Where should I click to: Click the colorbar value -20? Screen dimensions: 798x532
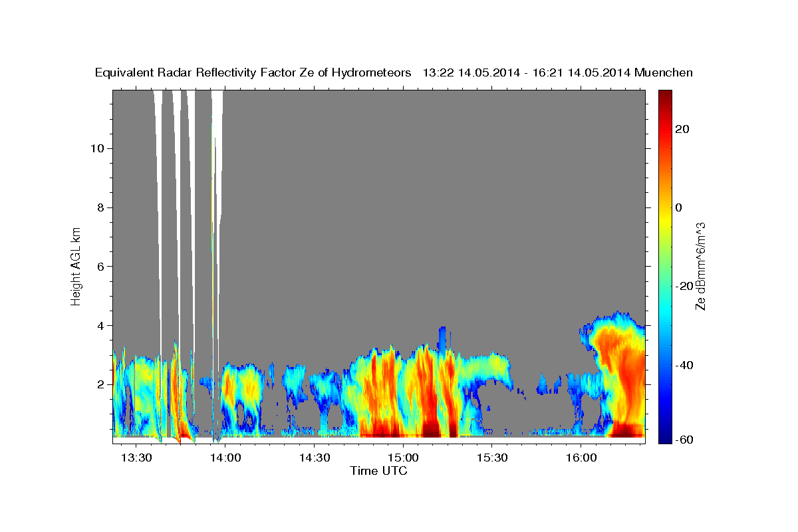click(x=684, y=287)
